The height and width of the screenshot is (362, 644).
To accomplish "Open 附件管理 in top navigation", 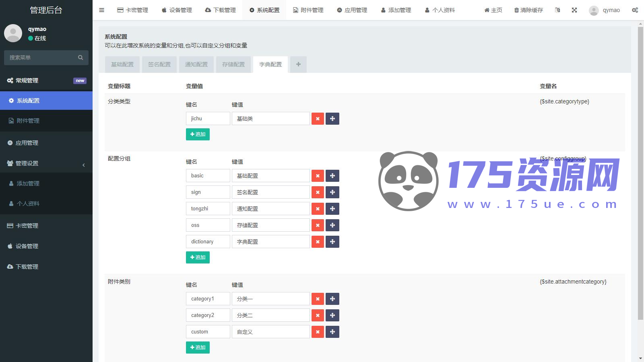I will tap(308, 10).
